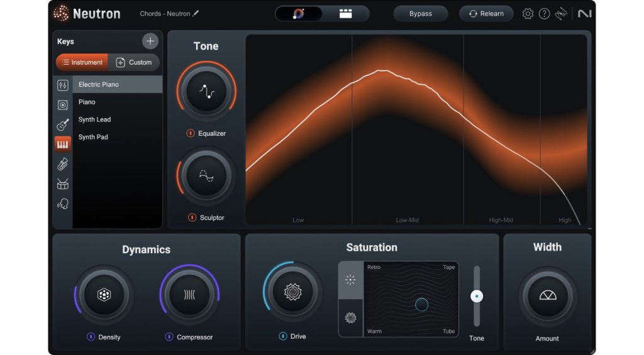
Task: Click the Compressor knob
Action: pos(189,295)
